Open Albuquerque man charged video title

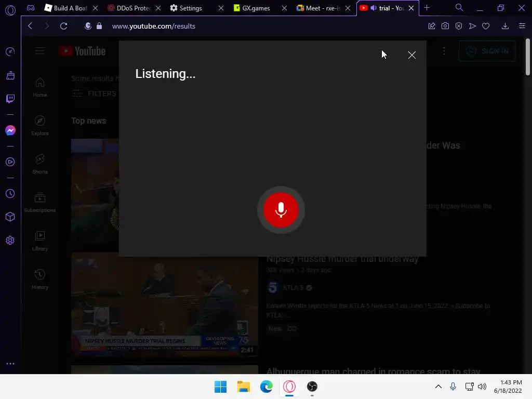(x=373, y=370)
